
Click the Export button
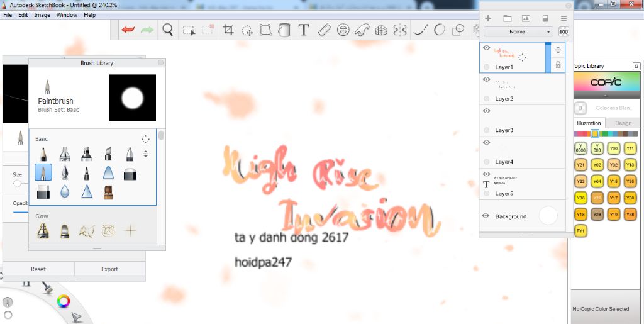tap(109, 269)
